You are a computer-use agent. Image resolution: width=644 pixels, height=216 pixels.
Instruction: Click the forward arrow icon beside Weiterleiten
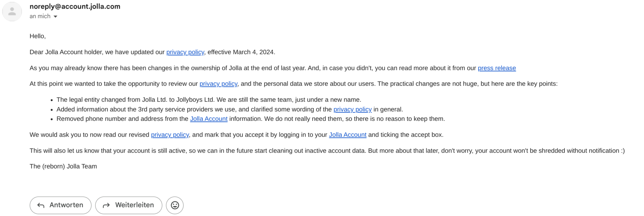pos(106,205)
